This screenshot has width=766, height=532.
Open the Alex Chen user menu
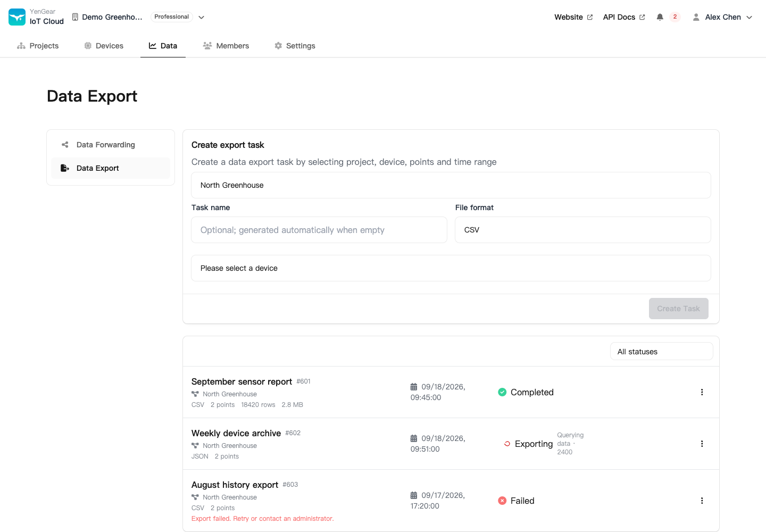point(722,17)
